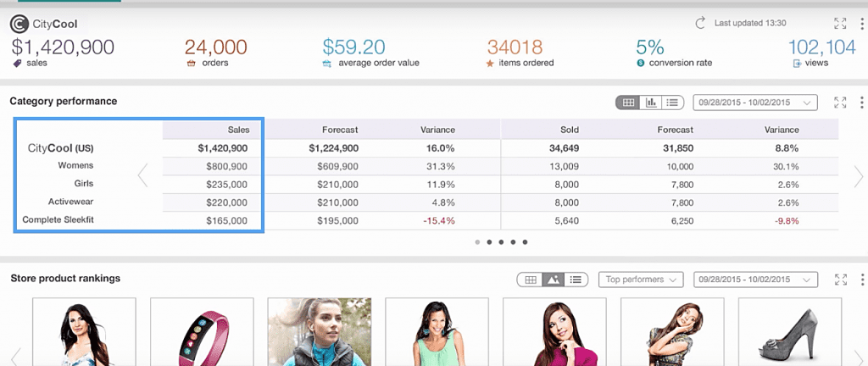Click the conversion rate dollar icon

(x=641, y=63)
